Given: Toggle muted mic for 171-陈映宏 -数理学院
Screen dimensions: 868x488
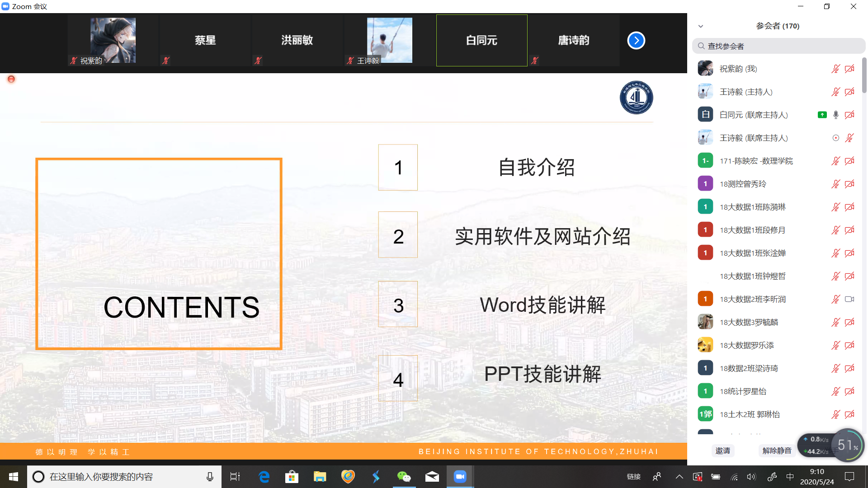Looking at the screenshot, I should pos(835,161).
